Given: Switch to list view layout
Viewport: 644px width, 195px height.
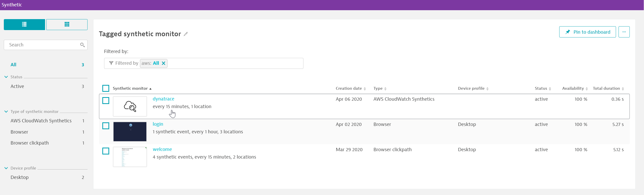Looking at the screenshot, I should click(x=24, y=24).
